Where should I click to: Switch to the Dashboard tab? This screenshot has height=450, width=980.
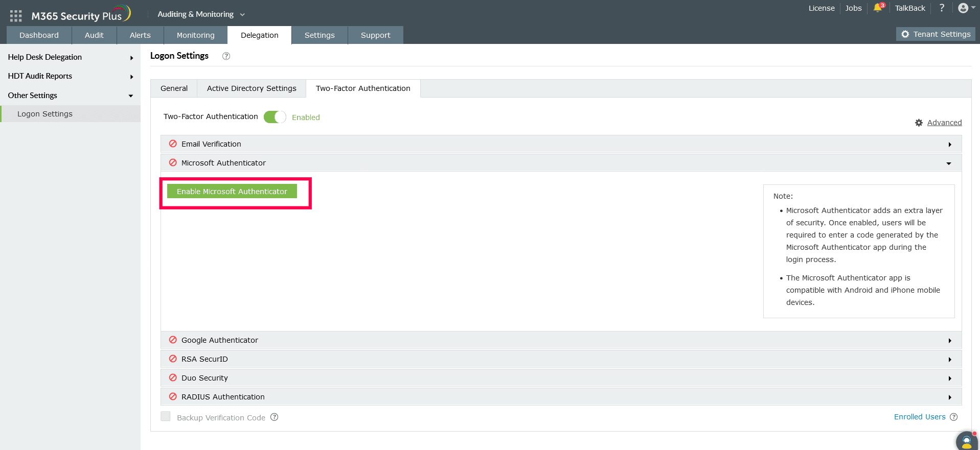click(39, 35)
